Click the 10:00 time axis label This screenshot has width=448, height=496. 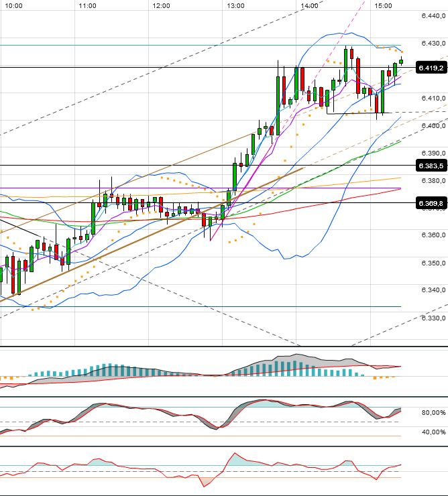(13, 5)
